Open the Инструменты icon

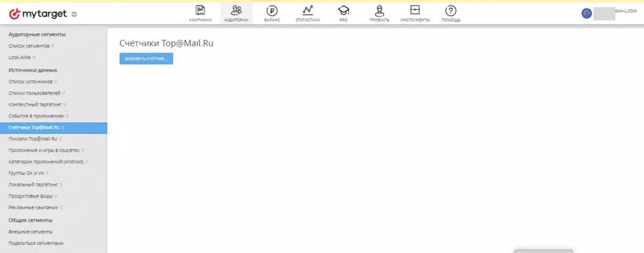point(415,10)
